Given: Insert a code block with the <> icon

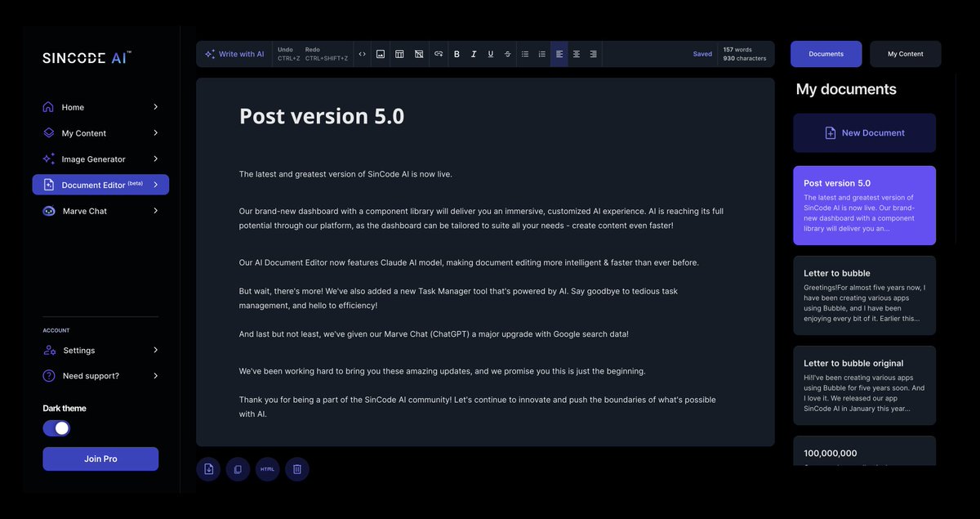Looking at the screenshot, I should pos(363,54).
